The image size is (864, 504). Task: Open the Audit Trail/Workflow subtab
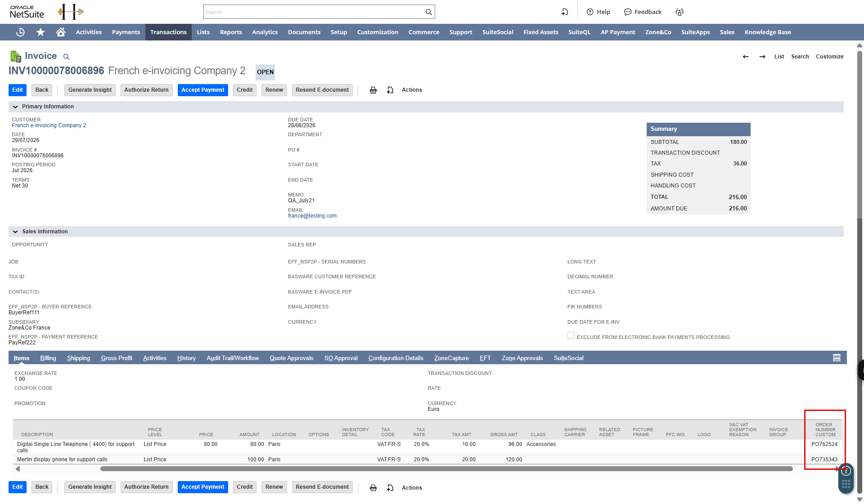tap(233, 358)
